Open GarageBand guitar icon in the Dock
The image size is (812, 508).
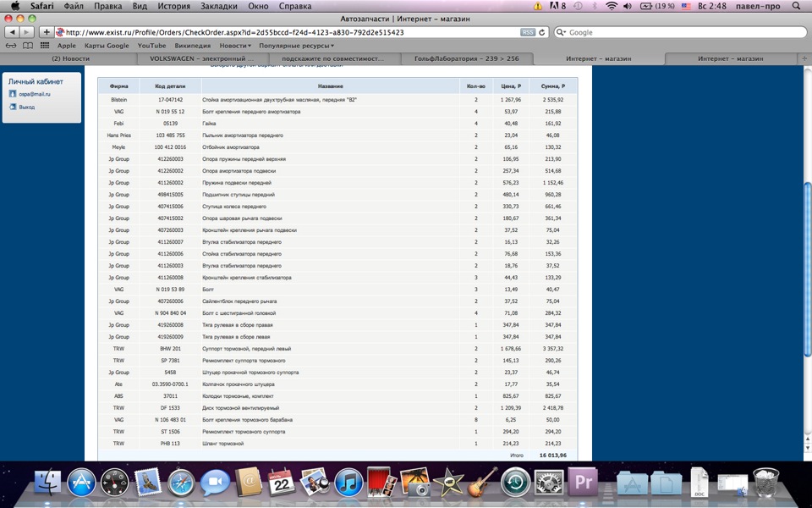coord(482,483)
